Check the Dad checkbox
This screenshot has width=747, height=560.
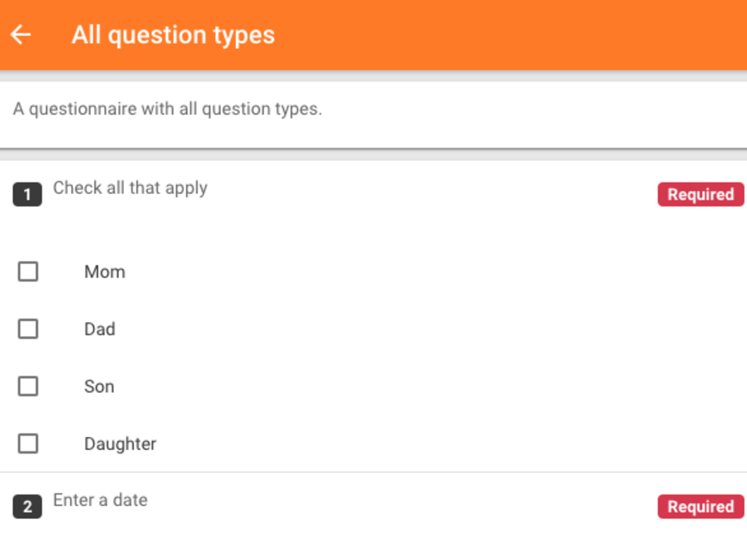pos(28,328)
